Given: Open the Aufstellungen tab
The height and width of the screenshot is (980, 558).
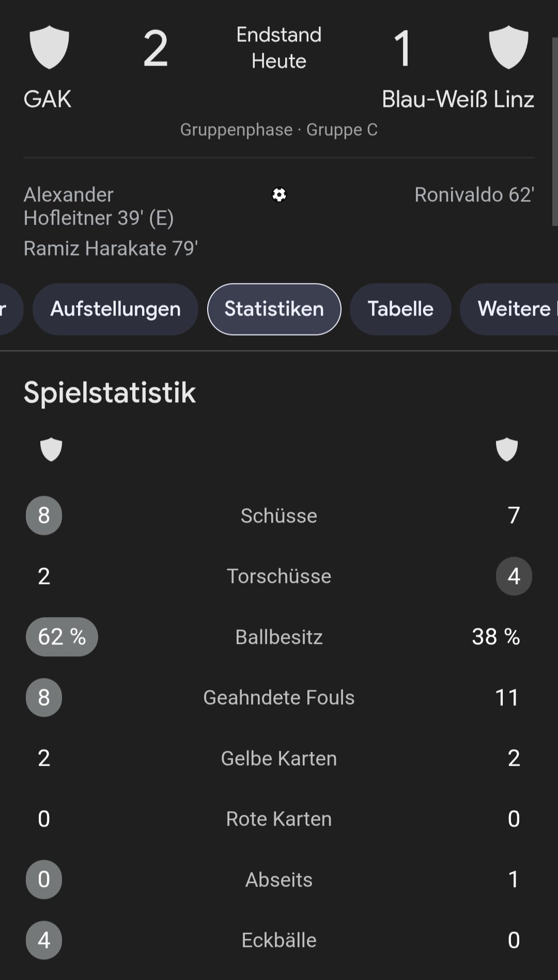Looking at the screenshot, I should (115, 309).
